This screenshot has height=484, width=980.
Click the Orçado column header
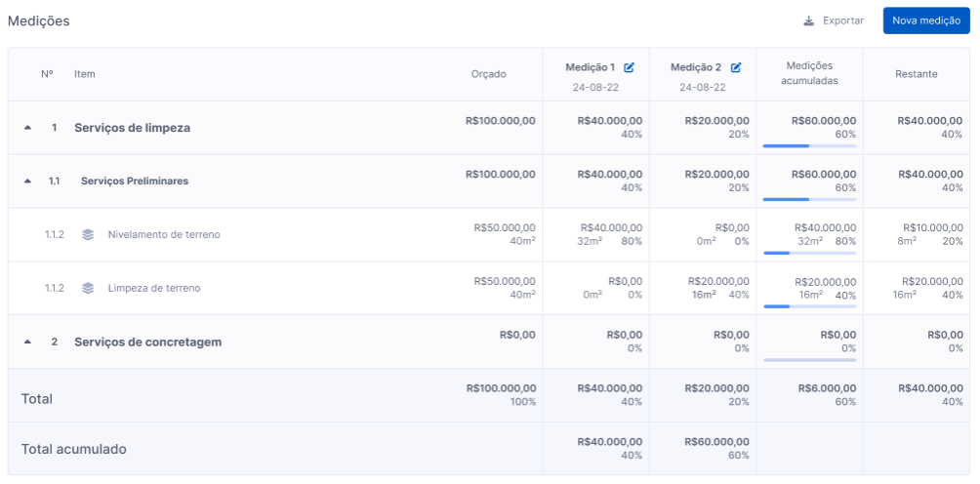[489, 74]
